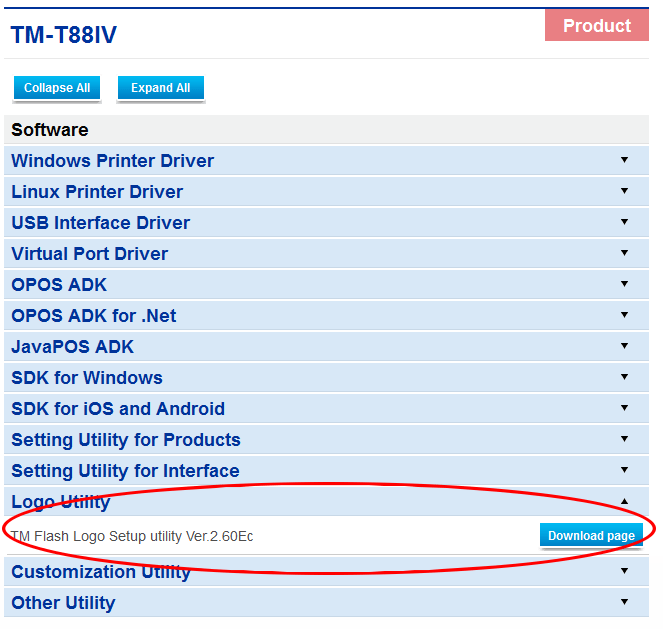Viewport: 663px width, 629px height.
Task: Open the OPOS ADK for .Net title
Action: (94, 316)
